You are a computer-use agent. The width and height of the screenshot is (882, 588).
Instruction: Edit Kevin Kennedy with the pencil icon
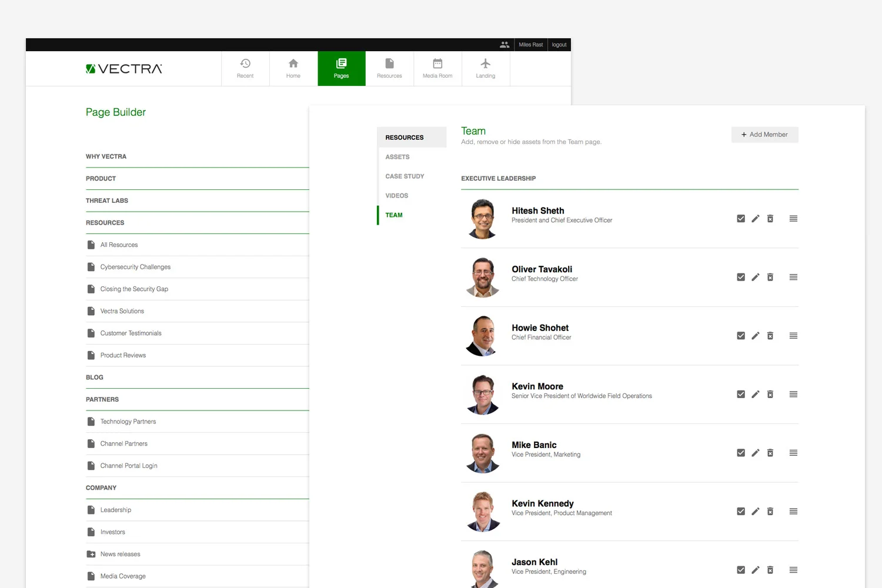click(x=756, y=512)
